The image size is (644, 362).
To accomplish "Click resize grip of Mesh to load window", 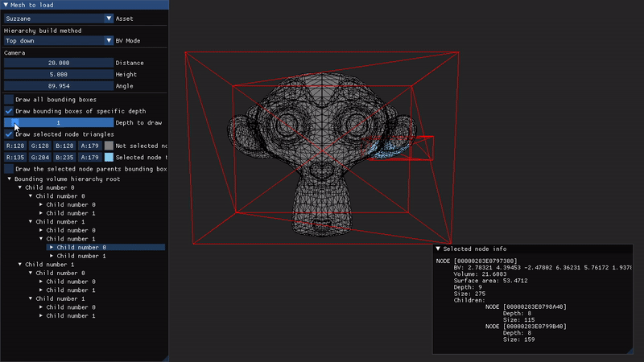I will (x=166, y=359).
